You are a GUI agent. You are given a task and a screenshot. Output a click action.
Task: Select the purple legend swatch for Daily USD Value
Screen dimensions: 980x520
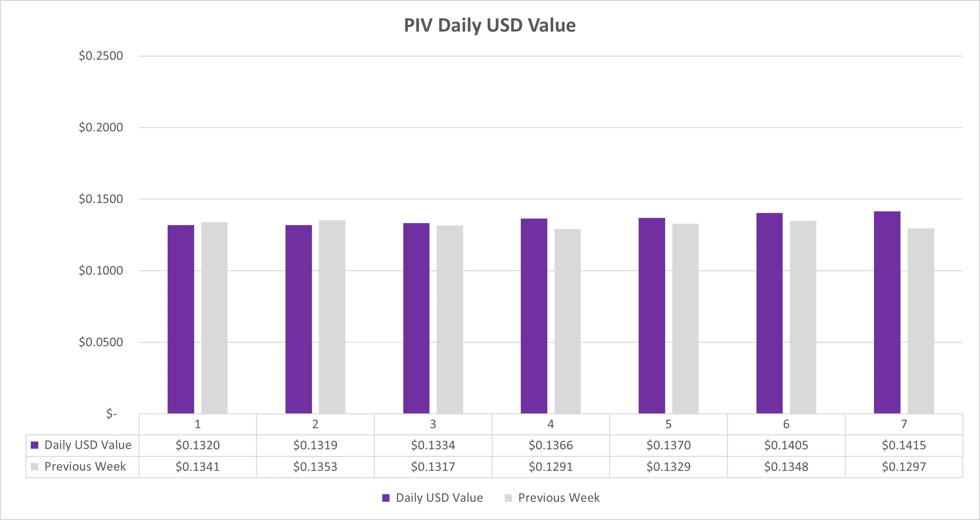pyautogui.click(x=386, y=498)
